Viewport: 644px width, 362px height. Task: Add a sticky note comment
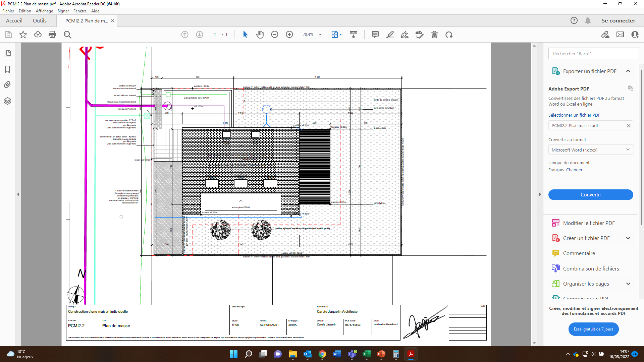pyautogui.click(x=375, y=35)
